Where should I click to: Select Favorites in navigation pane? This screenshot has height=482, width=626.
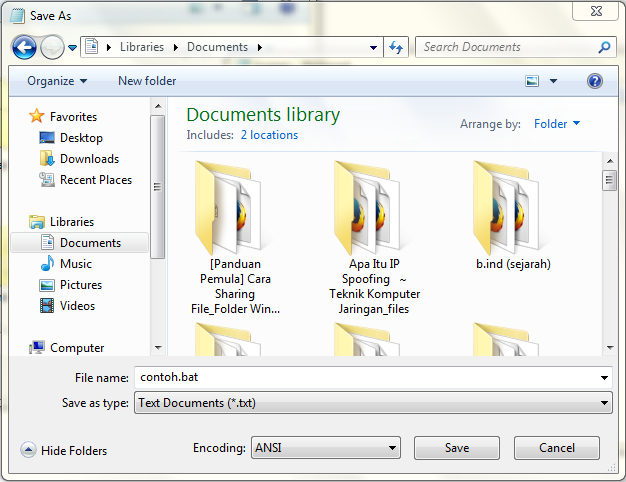[73, 117]
